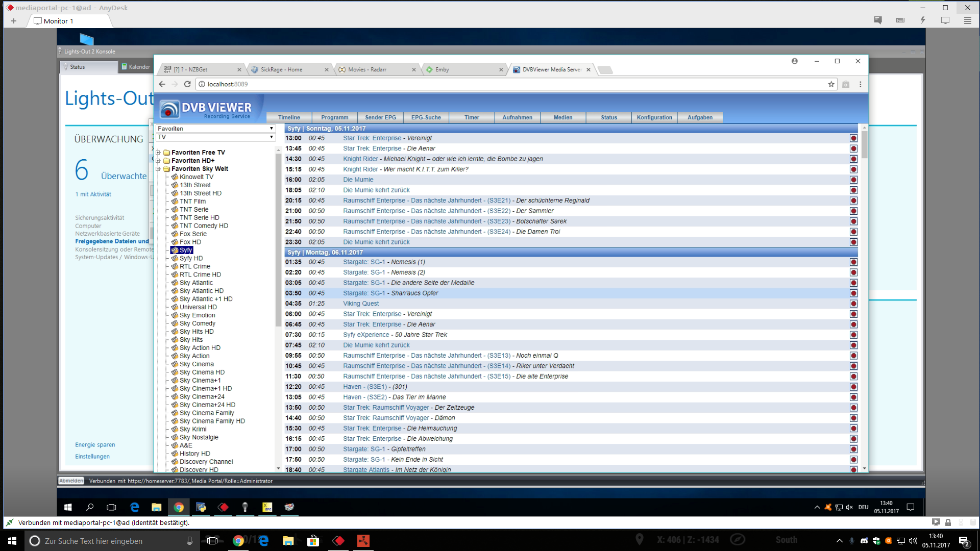This screenshot has width=980, height=551.
Task: Select the Sky Atlantic HD channel
Action: (x=201, y=291)
